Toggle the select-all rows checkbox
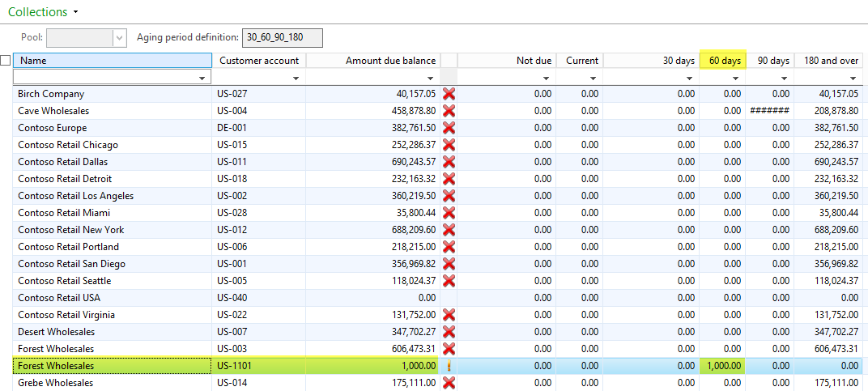868x391 pixels. coord(6,61)
